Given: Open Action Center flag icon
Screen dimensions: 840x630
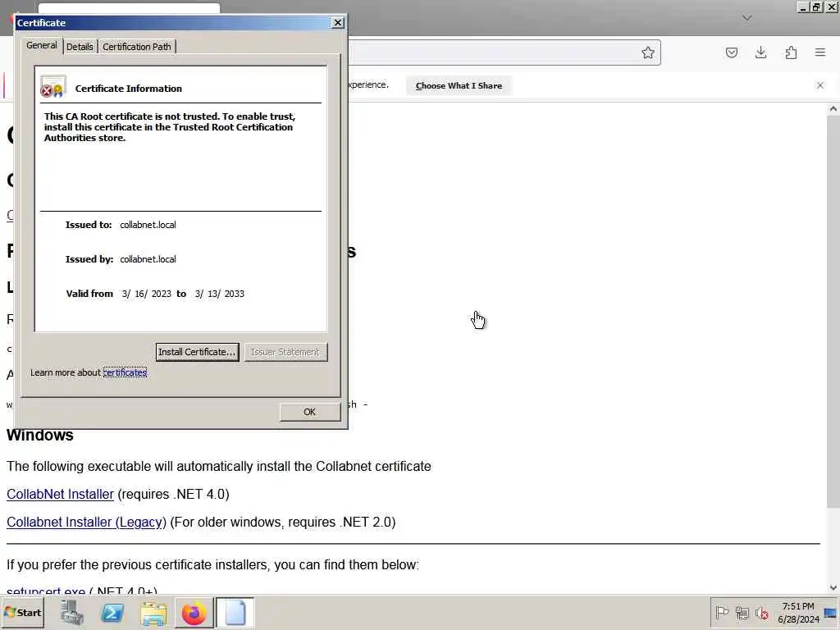Looking at the screenshot, I should click(722, 612).
